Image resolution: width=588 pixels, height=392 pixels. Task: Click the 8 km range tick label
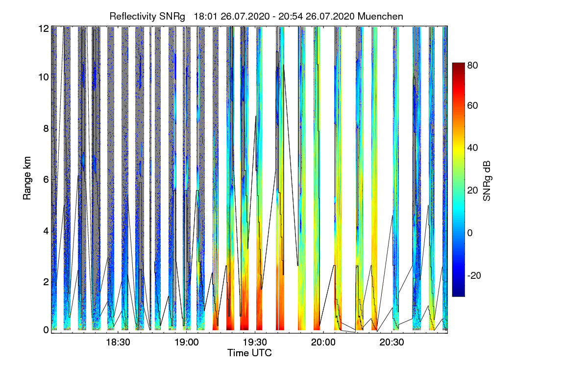click(46, 128)
